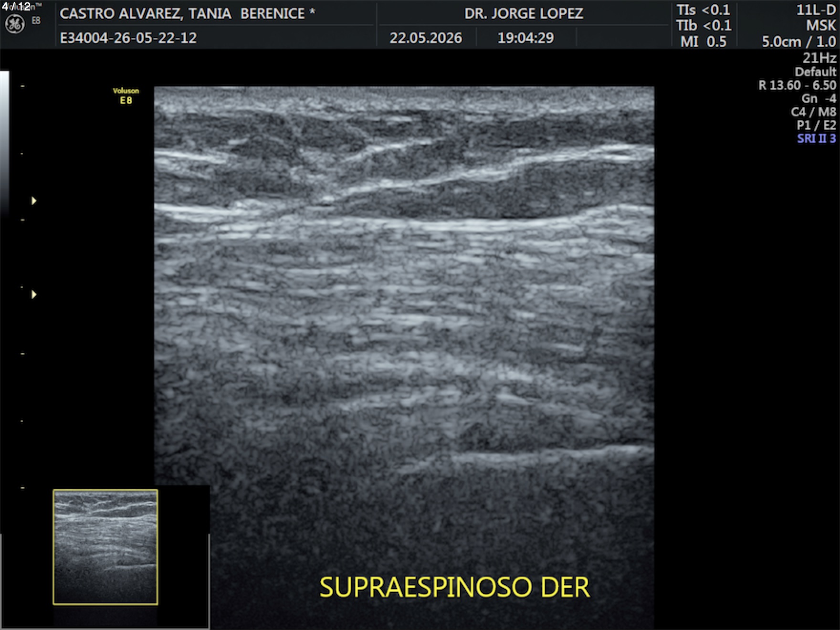Click the 21Hz frame rate indicator
The height and width of the screenshot is (630, 840).
click(x=819, y=58)
